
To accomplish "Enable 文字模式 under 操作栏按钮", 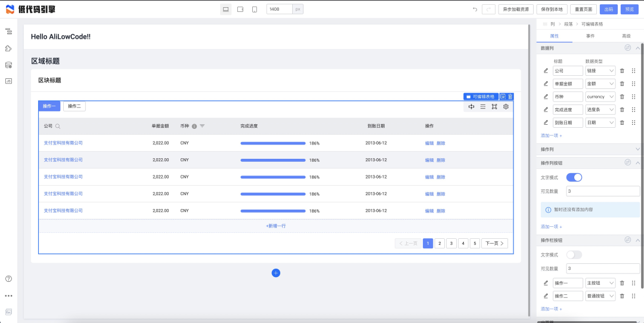I will (574, 255).
